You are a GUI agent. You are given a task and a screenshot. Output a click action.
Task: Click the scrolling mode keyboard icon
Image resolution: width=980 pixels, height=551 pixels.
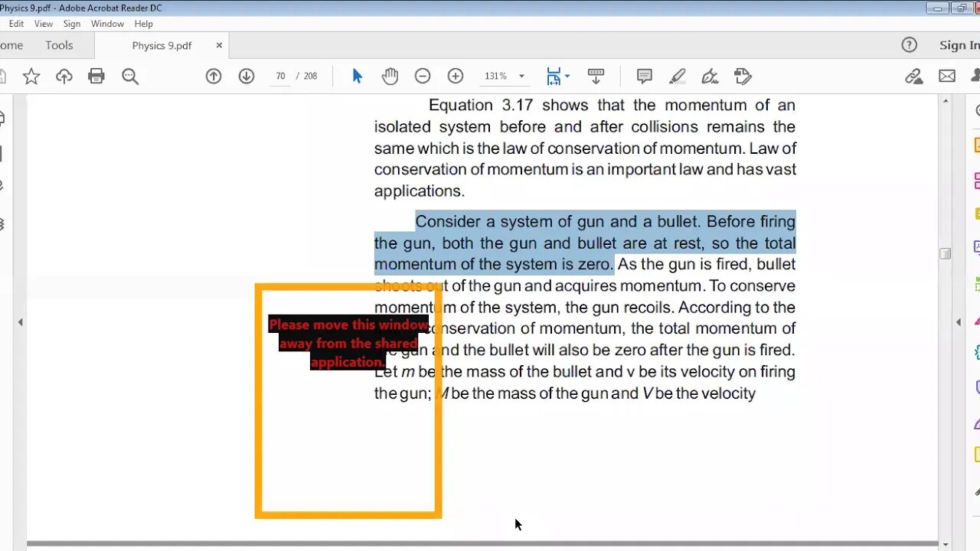coord(596,76)
